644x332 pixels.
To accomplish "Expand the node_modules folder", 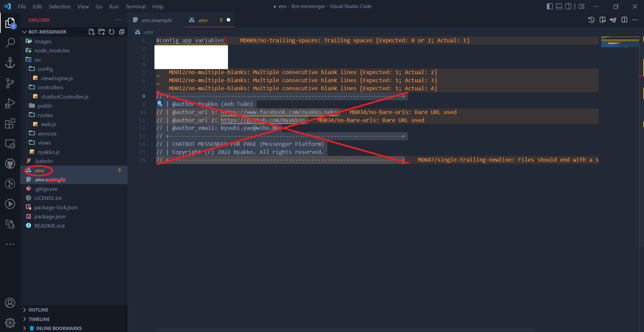I will click(x=52, y=51).
